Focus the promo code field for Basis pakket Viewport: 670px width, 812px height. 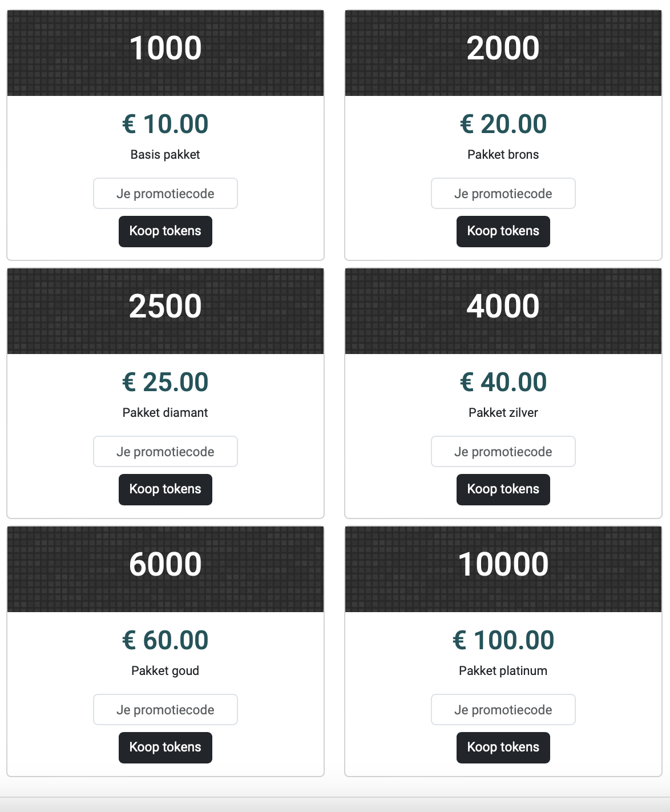[165, 194]
